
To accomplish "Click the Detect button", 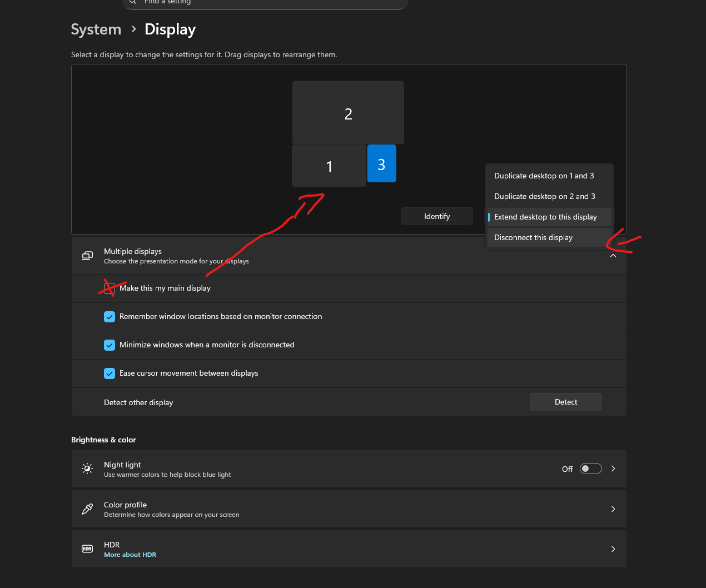I will (x=565, y=401).
